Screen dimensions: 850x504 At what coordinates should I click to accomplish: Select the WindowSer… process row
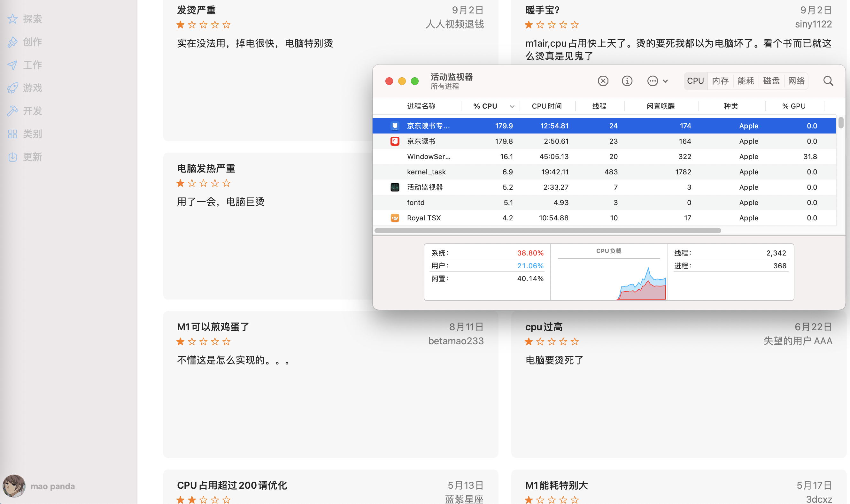click(x=604, y=157)
